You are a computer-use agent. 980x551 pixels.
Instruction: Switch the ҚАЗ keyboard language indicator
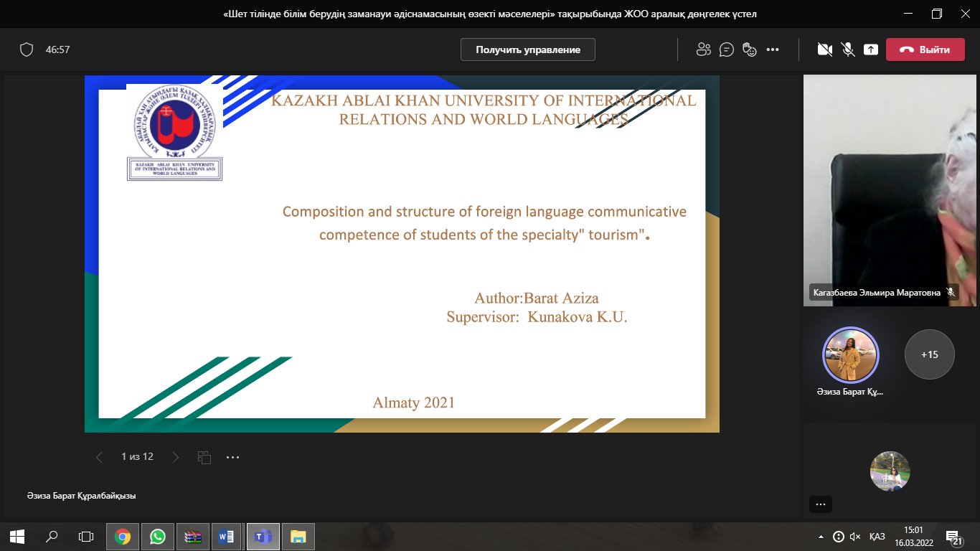click(x=877, y=537)
